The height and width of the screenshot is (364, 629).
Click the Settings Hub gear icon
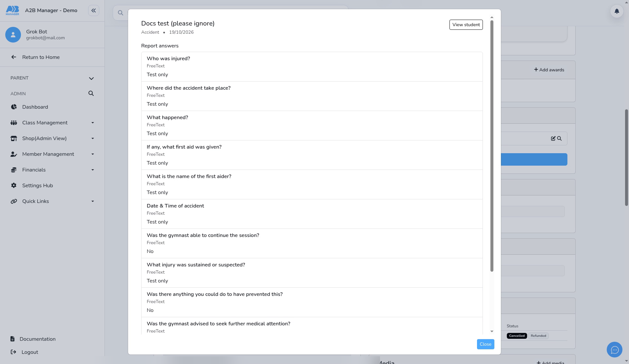pos(14,186)
